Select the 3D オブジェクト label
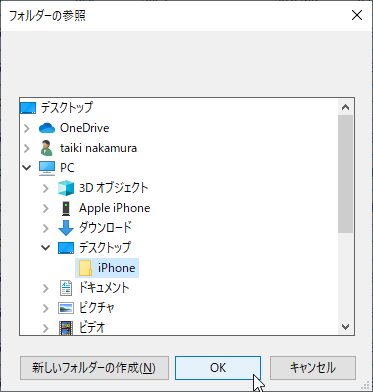Viewport: 373px width, 392px height. (113, 188)
